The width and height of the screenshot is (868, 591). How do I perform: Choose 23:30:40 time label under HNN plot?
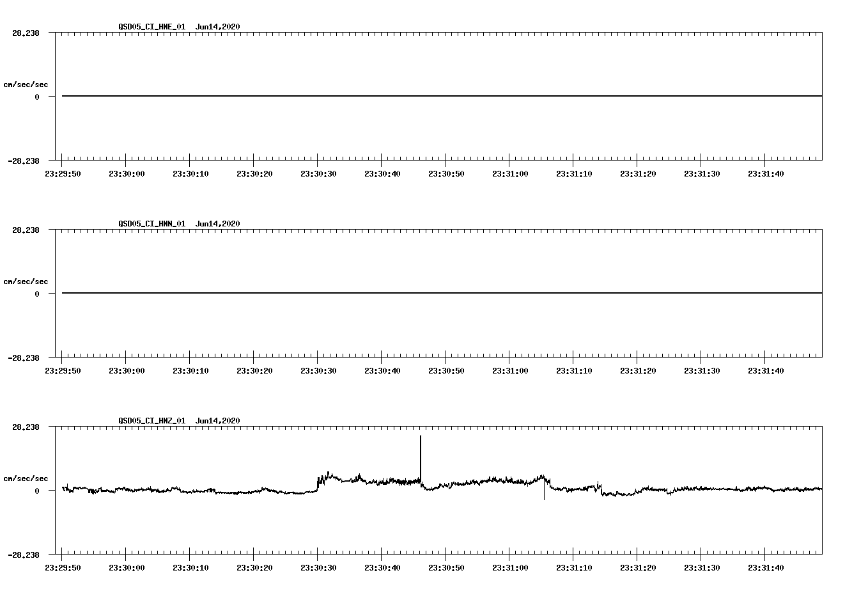coord(382,371)
